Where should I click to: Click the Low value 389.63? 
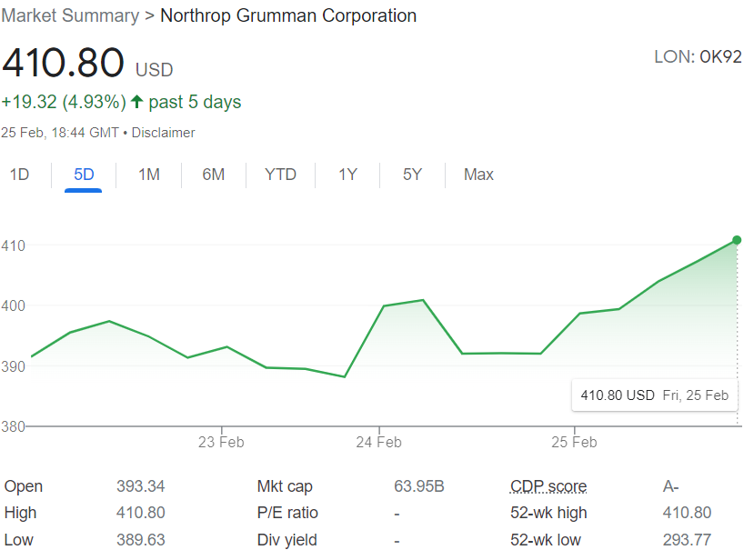pyautogui.click(x=140, y=540)
